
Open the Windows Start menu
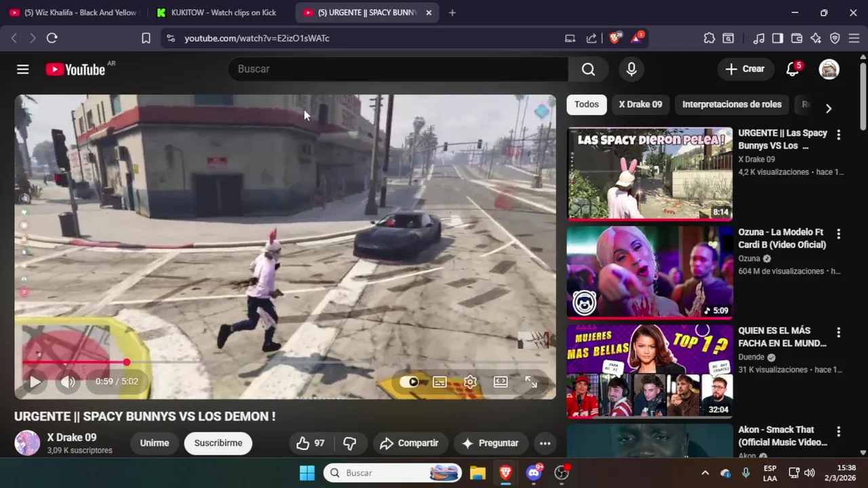[x=307, y=473]
